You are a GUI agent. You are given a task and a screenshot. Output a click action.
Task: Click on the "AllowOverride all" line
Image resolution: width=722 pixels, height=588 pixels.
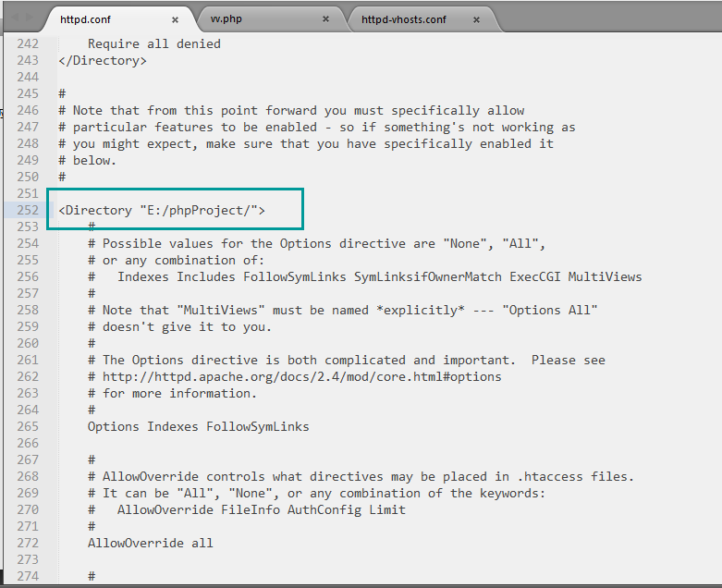151,543
